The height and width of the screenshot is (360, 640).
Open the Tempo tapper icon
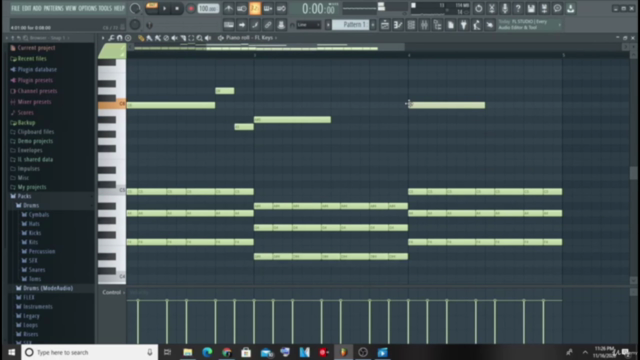coord(477,25)
